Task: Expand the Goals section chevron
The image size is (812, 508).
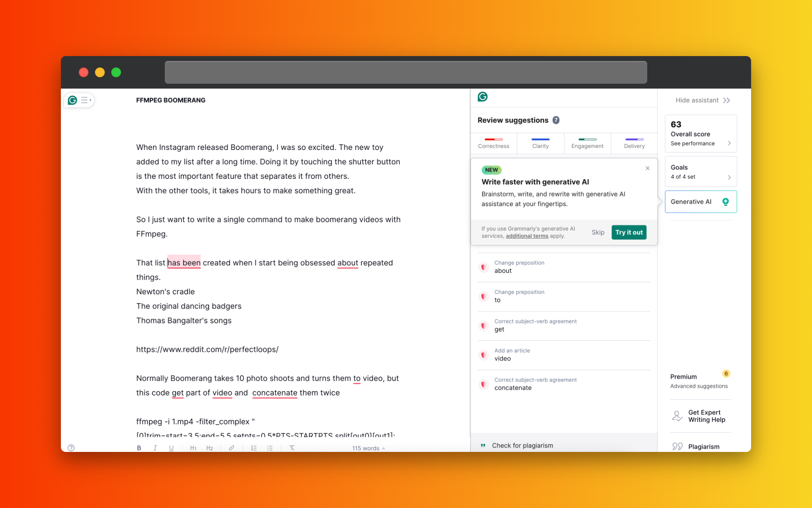Action: 729,177
